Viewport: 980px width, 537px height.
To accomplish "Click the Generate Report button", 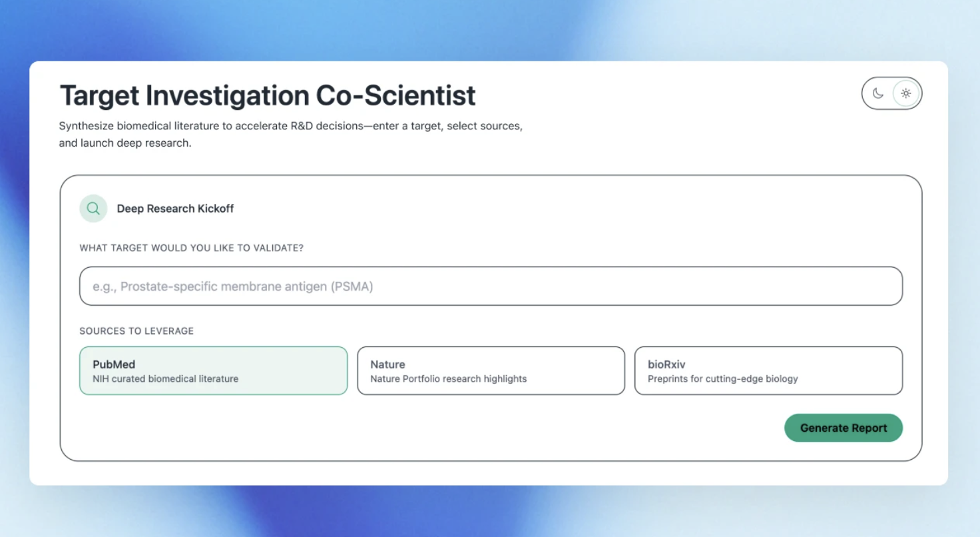I will coord(843,428).
